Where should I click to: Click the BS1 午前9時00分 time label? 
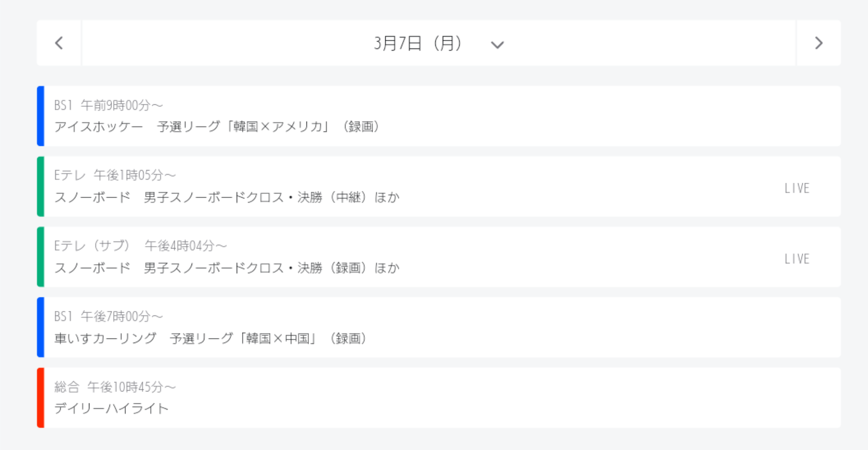(108, 105)
